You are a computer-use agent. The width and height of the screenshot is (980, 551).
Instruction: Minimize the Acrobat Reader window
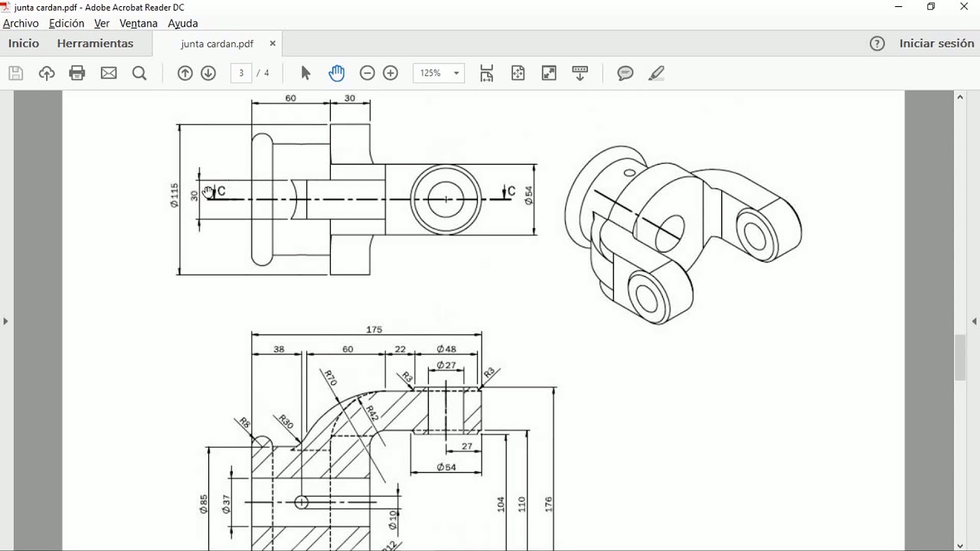898,7
